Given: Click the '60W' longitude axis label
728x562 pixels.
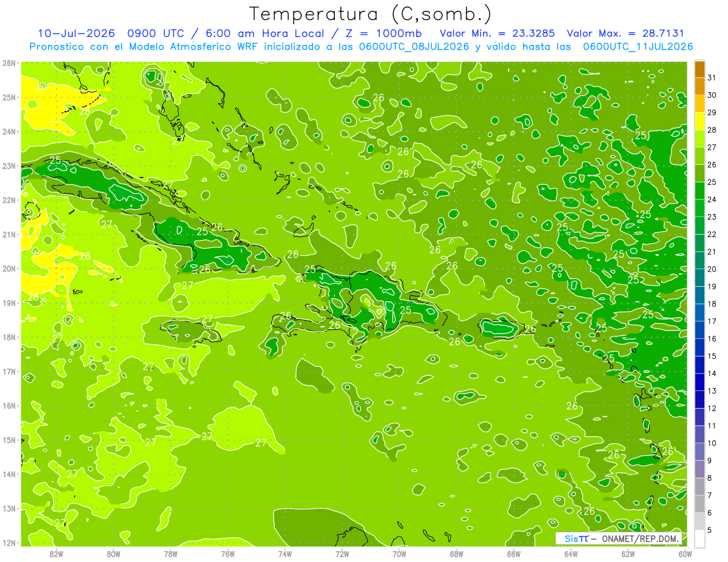Looking at the screenshot, I should point(685,554).
